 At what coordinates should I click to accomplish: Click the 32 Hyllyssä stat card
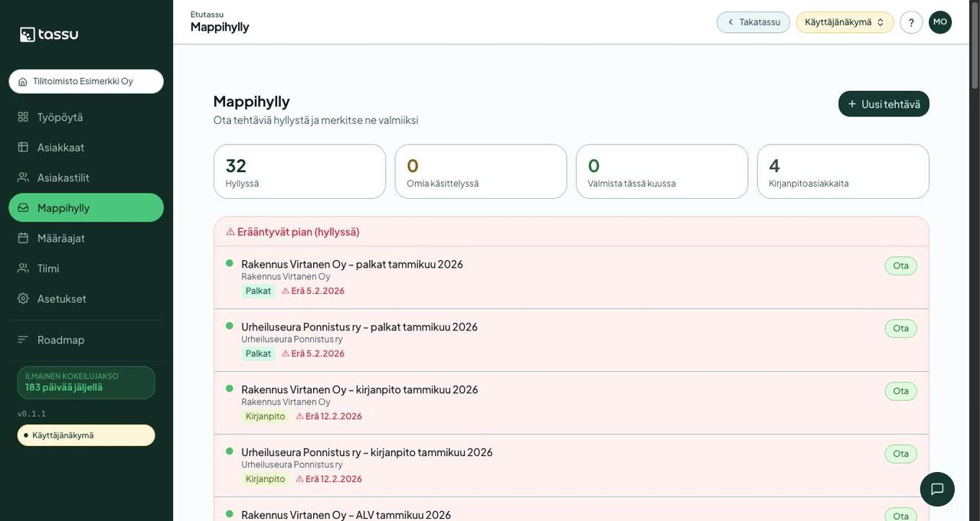coord(299,171)
